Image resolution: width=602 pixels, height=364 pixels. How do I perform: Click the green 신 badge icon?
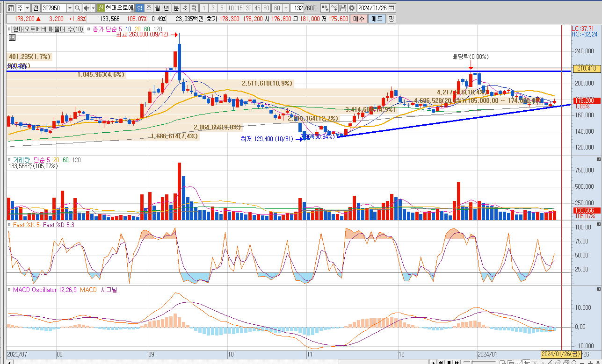click(x=101, y=8)
